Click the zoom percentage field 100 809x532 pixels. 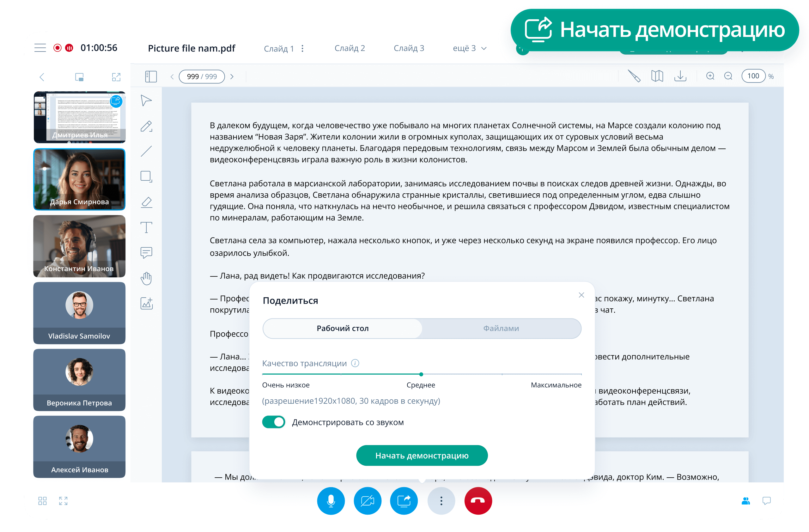(753, 76)
